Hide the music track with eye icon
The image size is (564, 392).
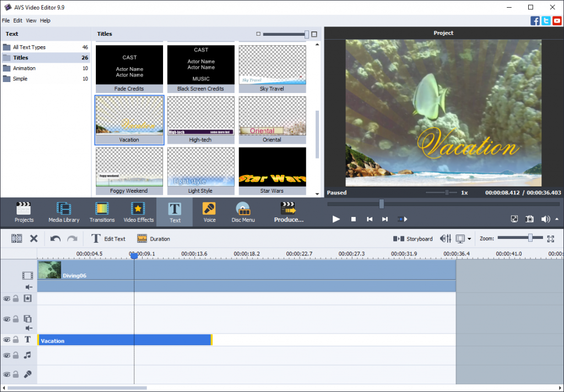[7, 356]
